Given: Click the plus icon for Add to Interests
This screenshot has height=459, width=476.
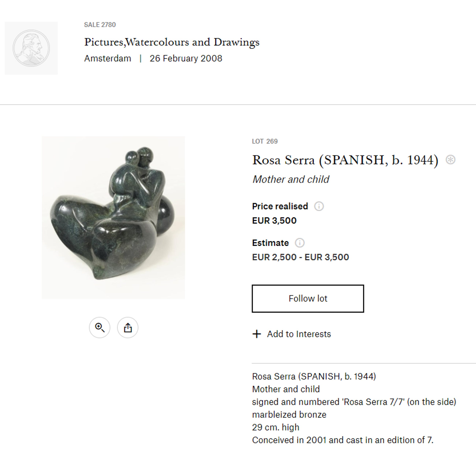Looking at the screenshot, I should pos(257,334).
